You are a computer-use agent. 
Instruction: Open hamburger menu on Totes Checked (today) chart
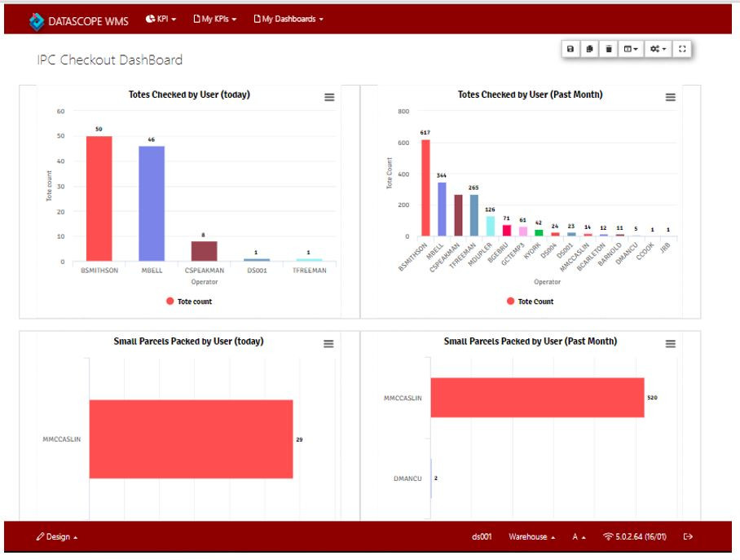[x=329, y=97]
